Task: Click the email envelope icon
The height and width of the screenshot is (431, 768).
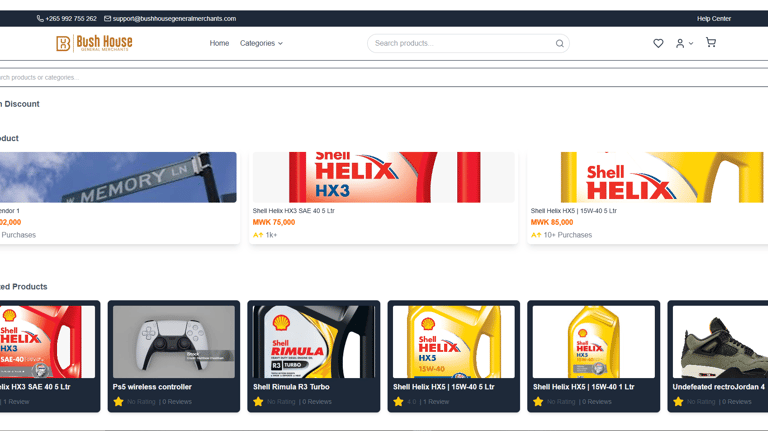Action: 107,19
